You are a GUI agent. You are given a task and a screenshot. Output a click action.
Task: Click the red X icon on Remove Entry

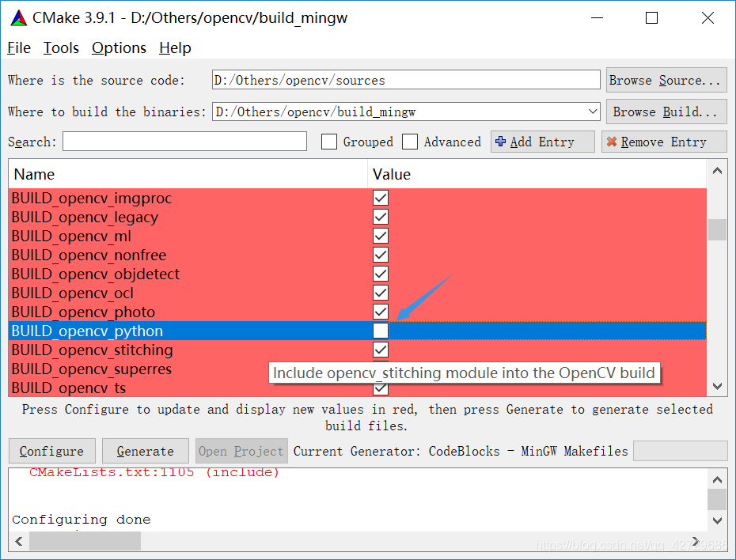[611, 141]
